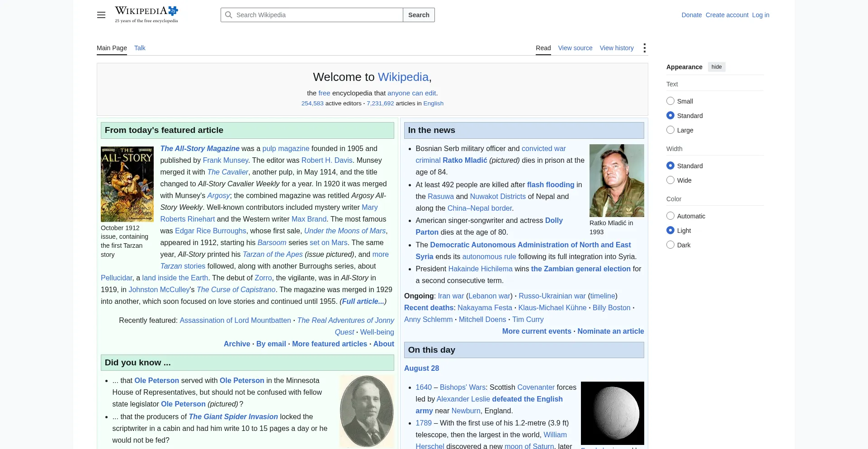The image size is (868, 449).
Task: Select Standard text size
Action: (x=670, y=116)
